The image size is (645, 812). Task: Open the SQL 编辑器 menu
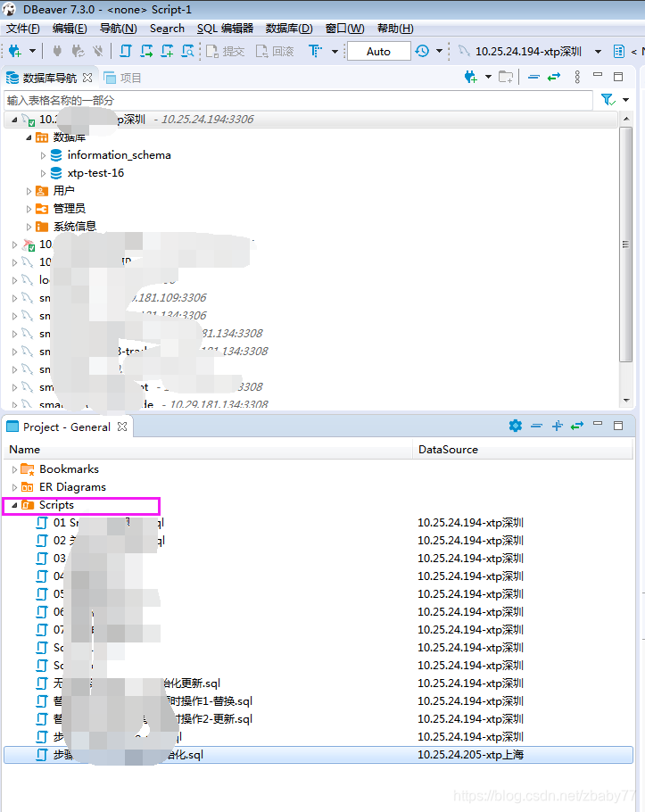click(x=225, y=29)
